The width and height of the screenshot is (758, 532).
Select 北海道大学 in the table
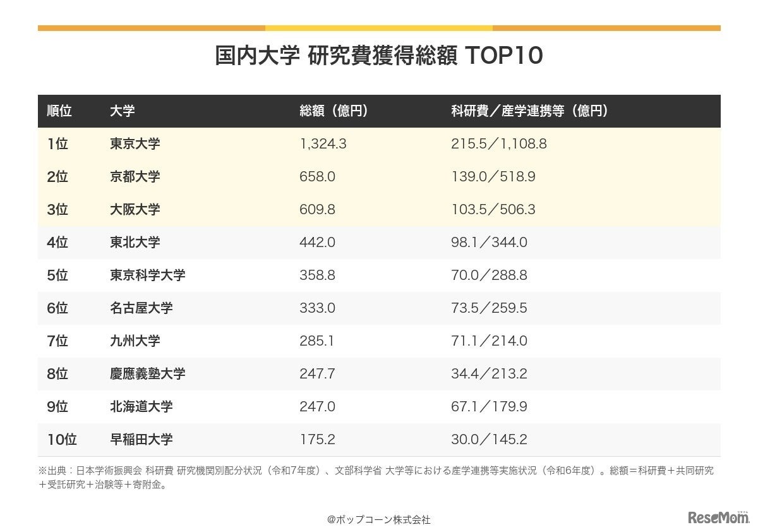tap(141, 407)
